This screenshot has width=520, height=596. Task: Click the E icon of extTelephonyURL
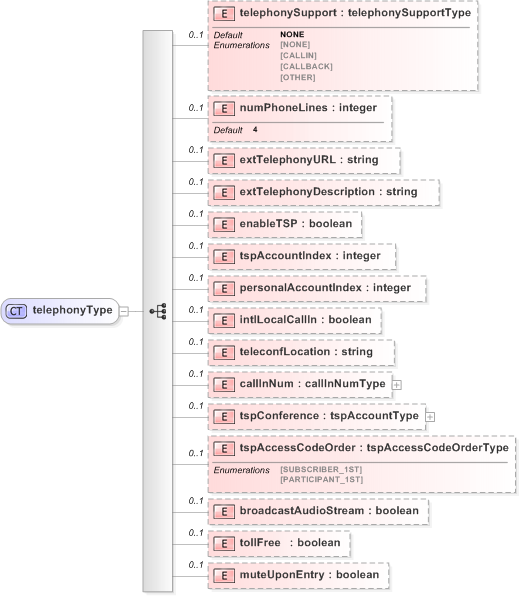click(x=224, y=160)
